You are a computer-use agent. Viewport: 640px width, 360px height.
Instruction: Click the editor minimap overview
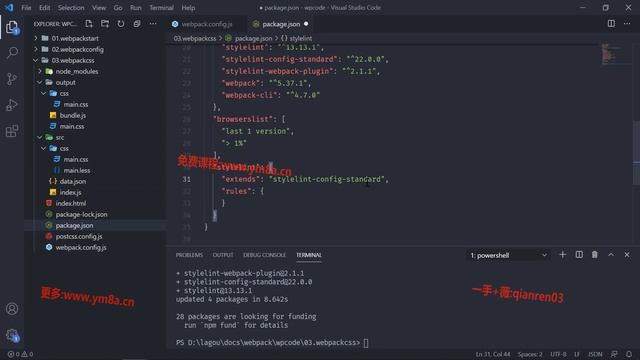(x=616, y=54)
